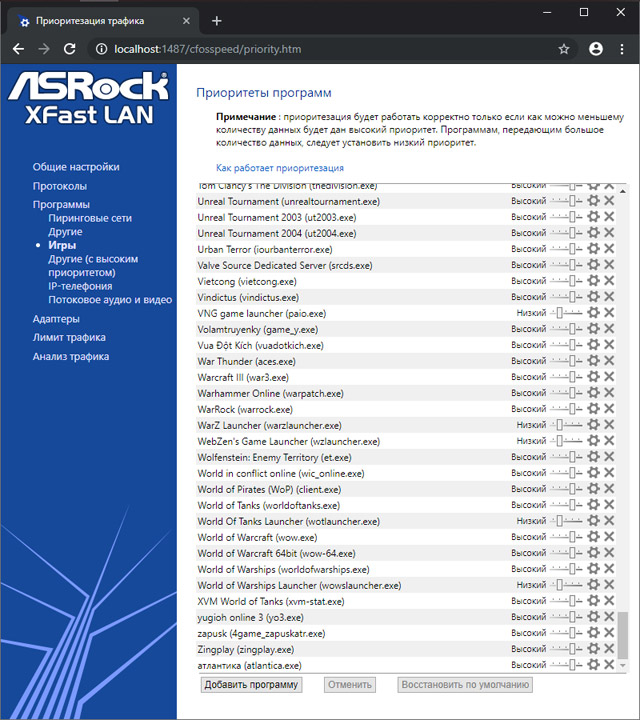
Task: Adjust priority slider for Zingplay
Action: 567,649
